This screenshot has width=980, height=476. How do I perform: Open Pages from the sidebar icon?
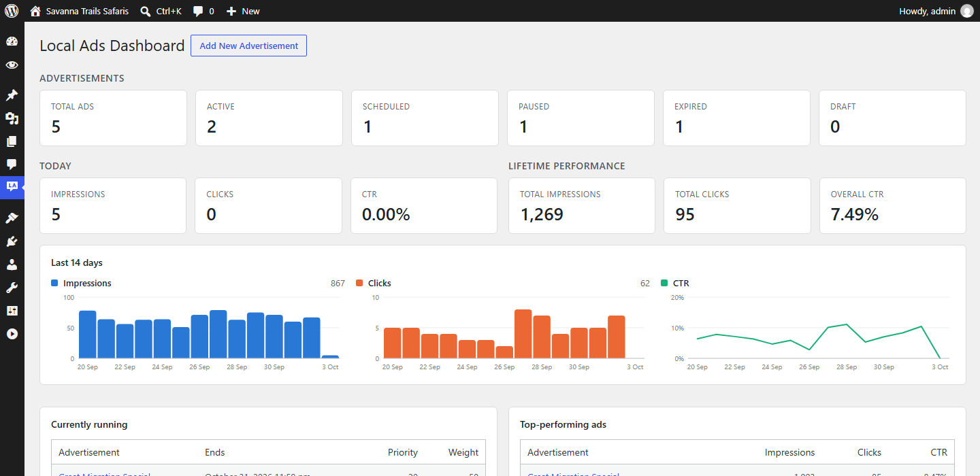click(12, 141)
